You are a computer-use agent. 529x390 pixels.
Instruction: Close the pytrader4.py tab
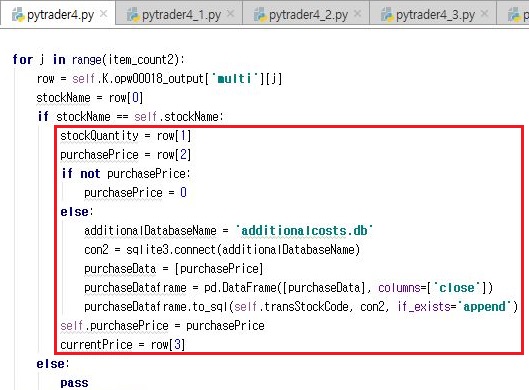pos(104,14)
